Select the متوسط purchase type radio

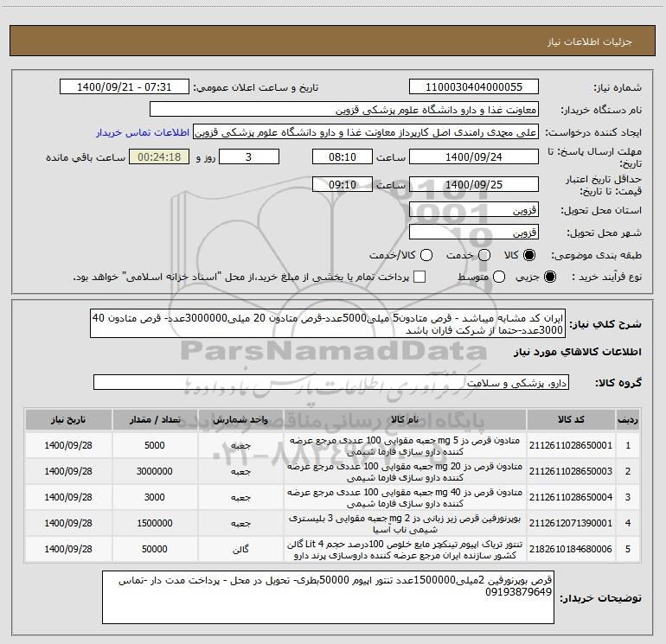(499, 277)
